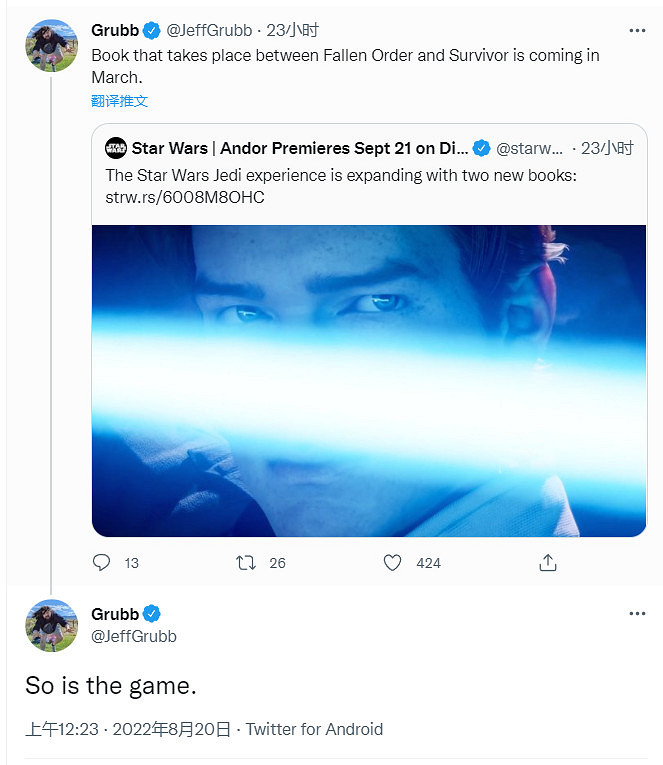663x765 pixels.
Task: Click Star Wars account logo icon
Action: click(x=116, y=148)
